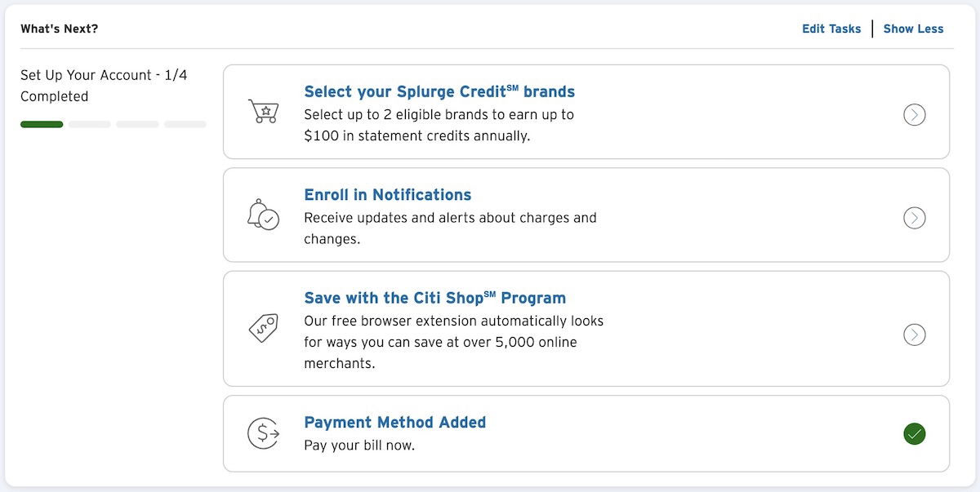Collapse list with Show Less

913,29
